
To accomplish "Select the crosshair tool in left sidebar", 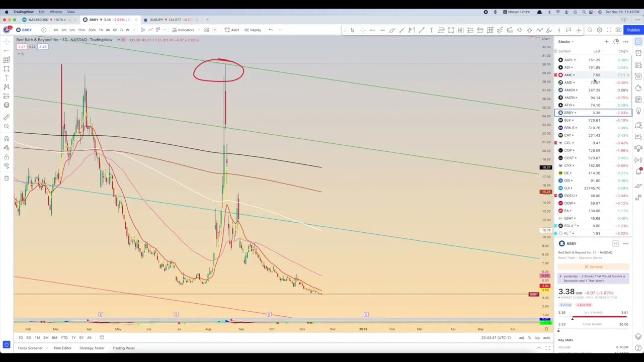I will coord(7,41).
